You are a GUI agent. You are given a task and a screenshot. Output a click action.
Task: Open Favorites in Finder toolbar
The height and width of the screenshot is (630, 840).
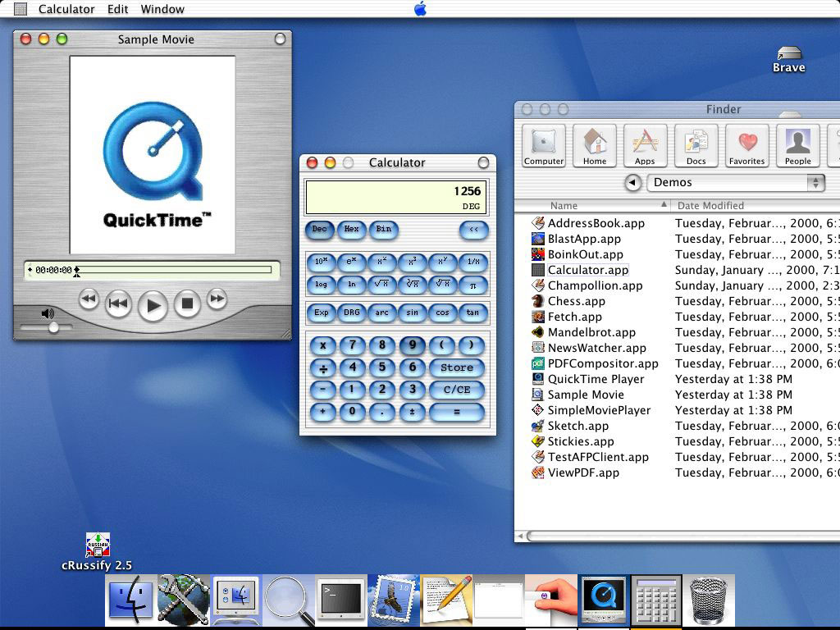(x=746, y=146)
